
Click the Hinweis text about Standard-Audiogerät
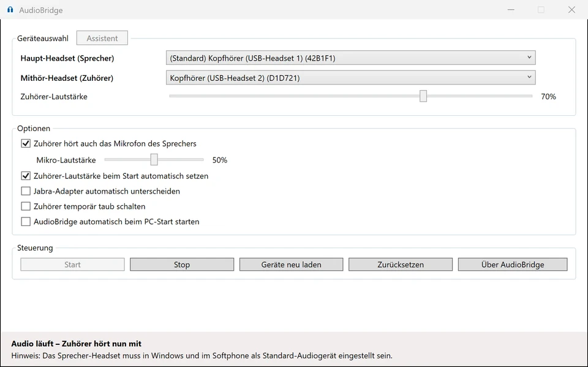[202, 355]
